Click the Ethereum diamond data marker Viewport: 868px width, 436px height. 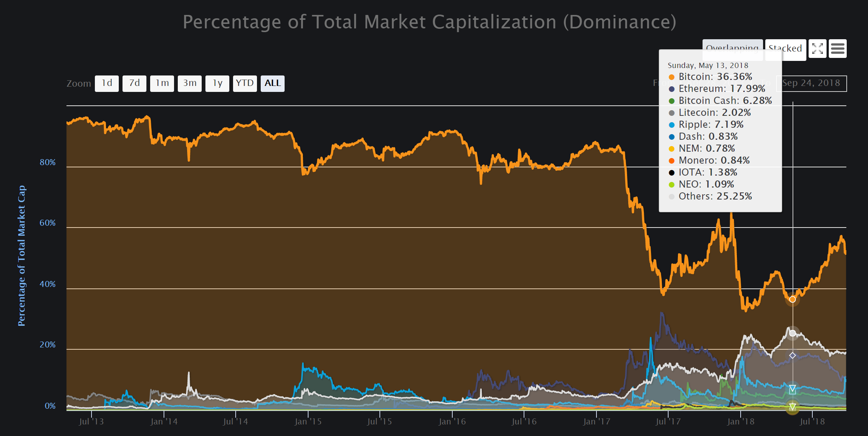click(x=792, y=355)
